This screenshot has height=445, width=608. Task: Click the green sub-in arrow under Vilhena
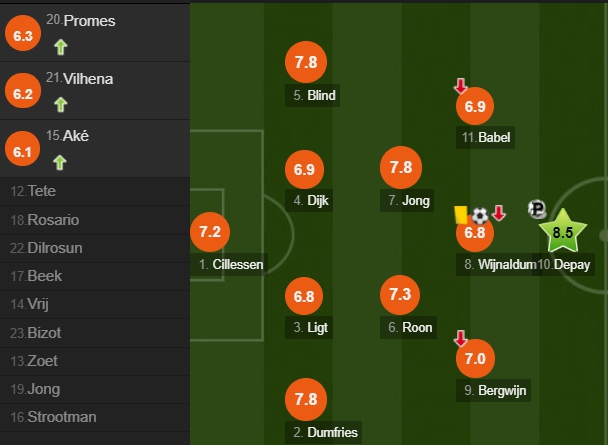point(60,104)
